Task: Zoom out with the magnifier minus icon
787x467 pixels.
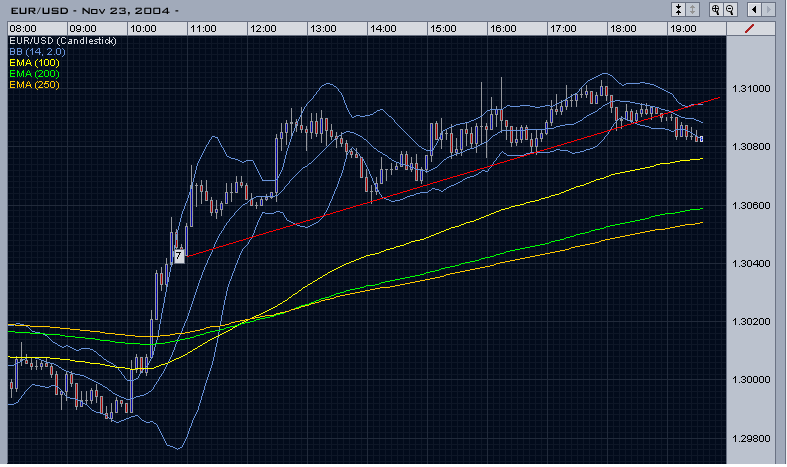Action: pos(730,10)
